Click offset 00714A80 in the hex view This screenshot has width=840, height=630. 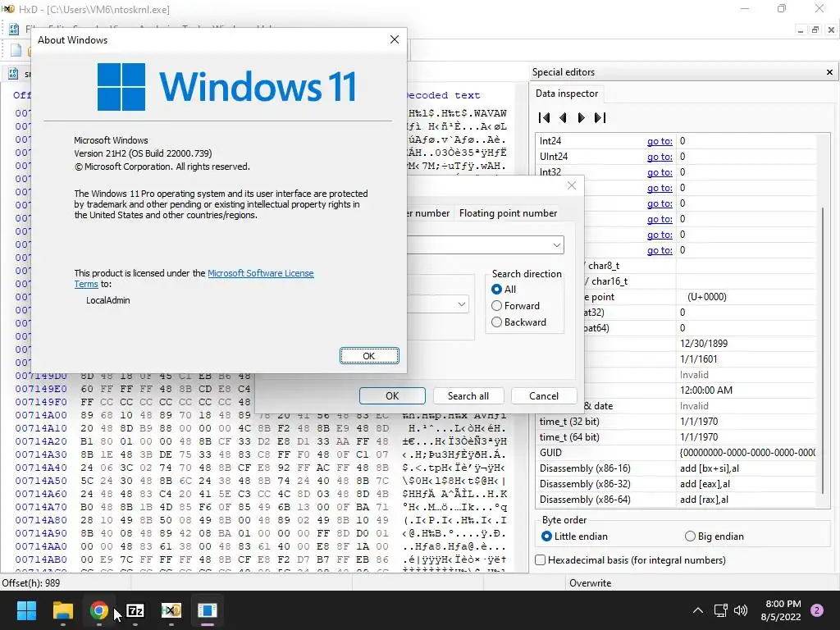click(x=41, y=520)
